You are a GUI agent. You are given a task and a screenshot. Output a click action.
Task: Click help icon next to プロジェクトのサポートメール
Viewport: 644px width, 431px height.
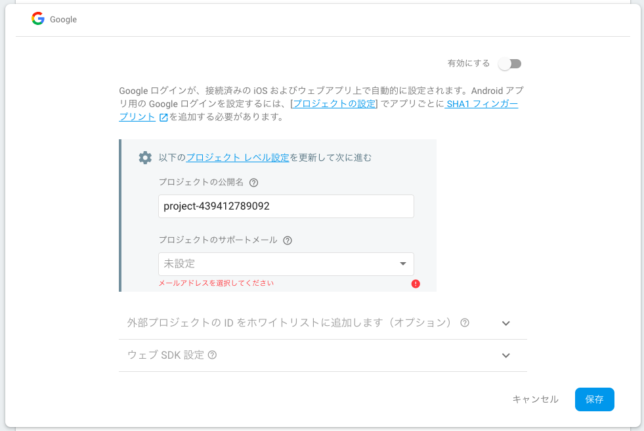coord(288,240)
